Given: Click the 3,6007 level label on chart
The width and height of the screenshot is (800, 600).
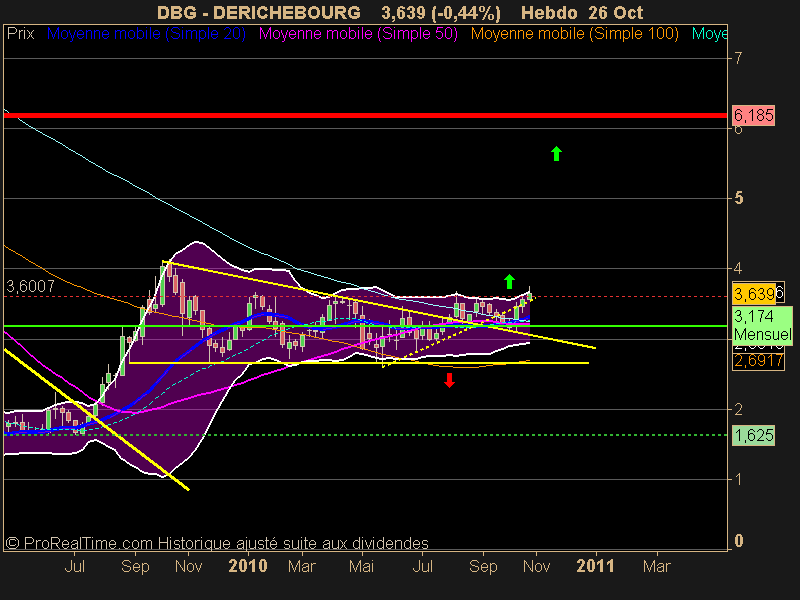Looking at the screenshot, I should point(30,286).
